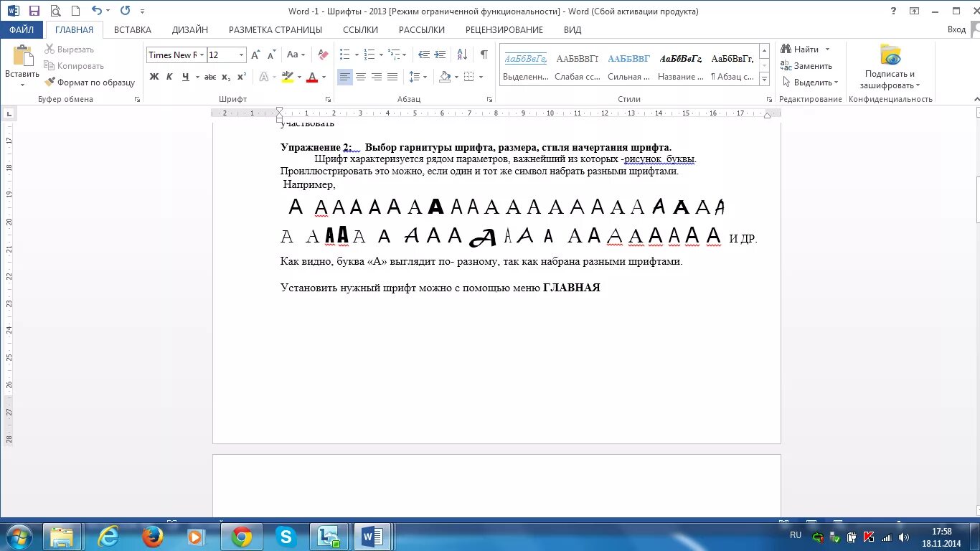The image size is (980, 551).
Task: Open the Font dialog launcher in Шрифт group
Action: click(x=328, y=100)
